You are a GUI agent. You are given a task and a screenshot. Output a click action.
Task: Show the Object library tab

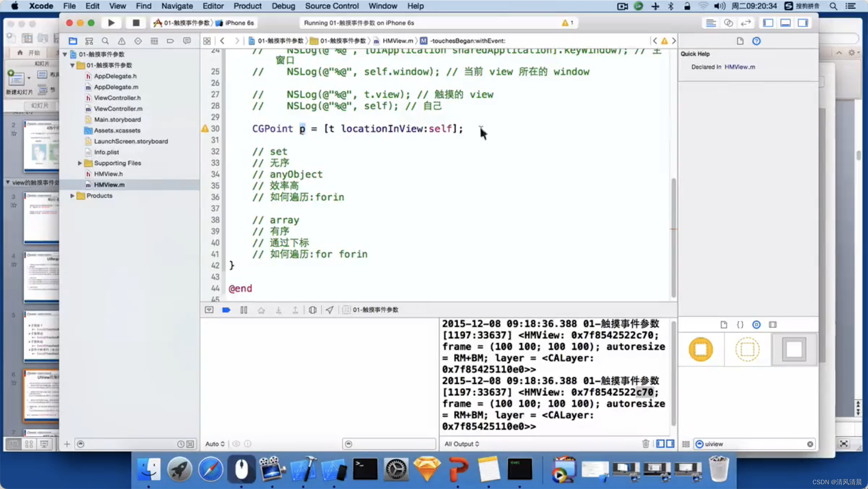pos(756,324)
